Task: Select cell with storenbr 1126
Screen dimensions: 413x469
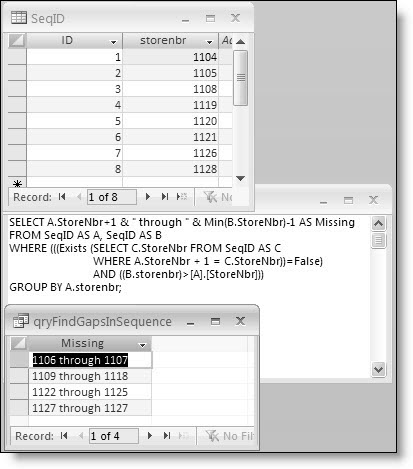Action: point(170,153)
